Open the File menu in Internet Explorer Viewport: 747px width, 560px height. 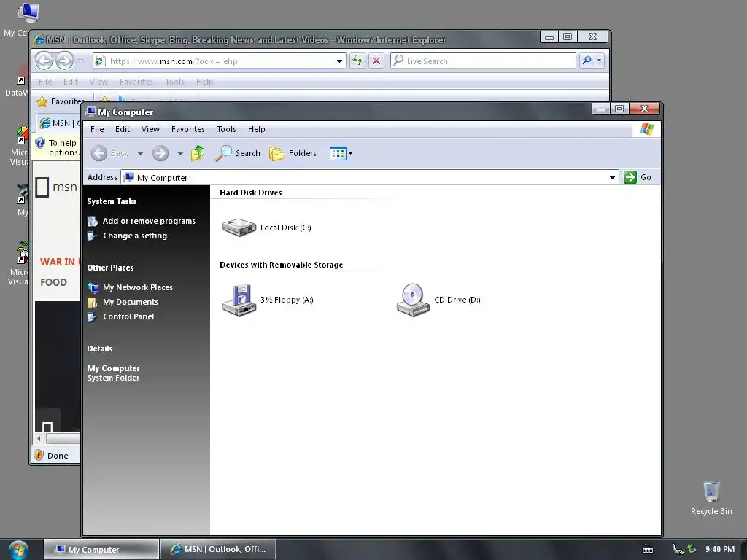click(45, 82)
